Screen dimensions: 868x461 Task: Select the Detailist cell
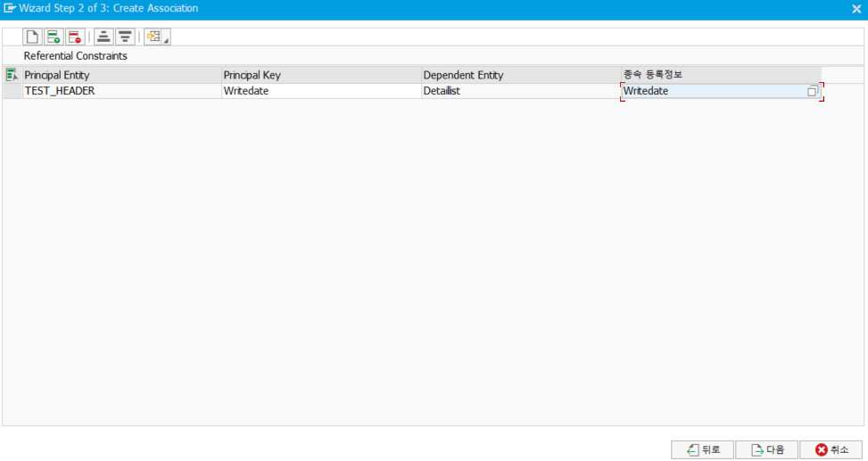tap(521, 91)
